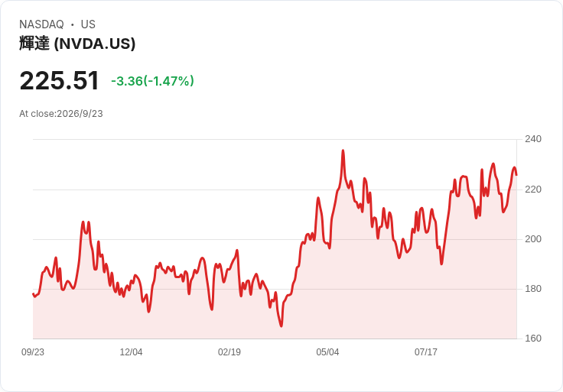Click the At close:2026/9/23 date text
The image size is (563, 392).
(61, 114)
